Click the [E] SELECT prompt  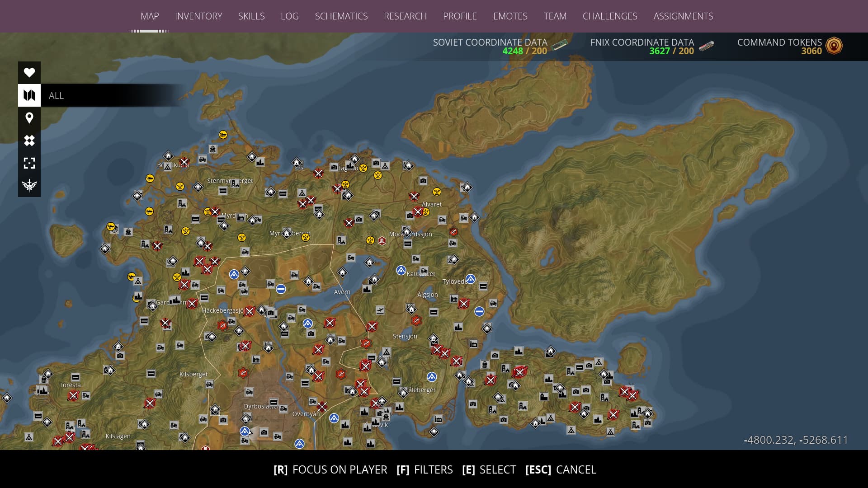489,470
